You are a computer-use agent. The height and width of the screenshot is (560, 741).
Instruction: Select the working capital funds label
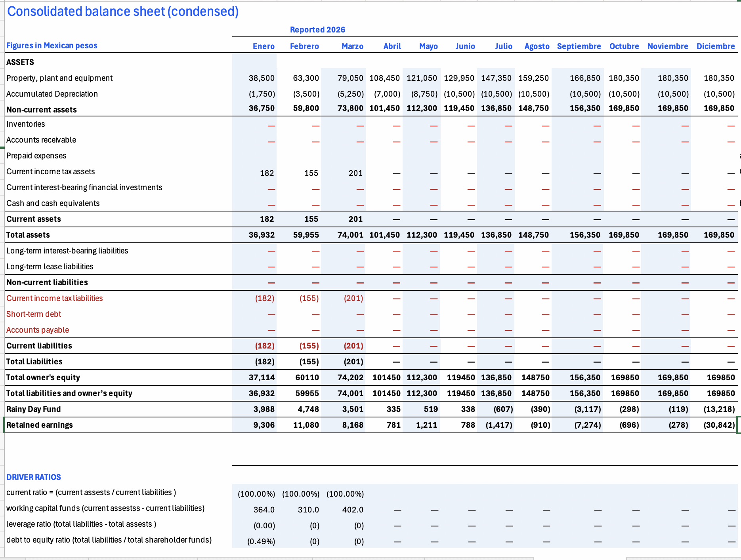(105, 508)
